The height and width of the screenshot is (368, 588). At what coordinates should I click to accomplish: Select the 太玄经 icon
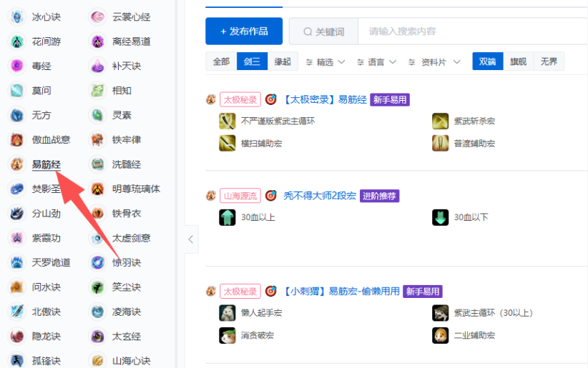click(x=97, y=336)
